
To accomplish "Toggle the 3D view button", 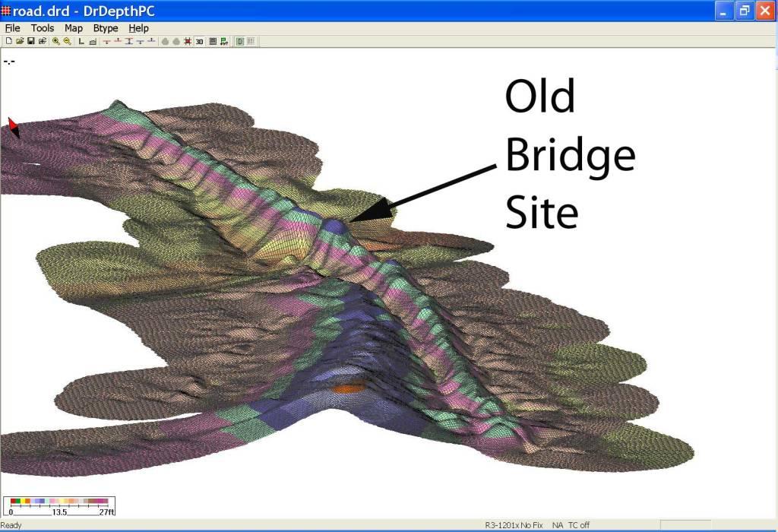I will pos(199,41).
